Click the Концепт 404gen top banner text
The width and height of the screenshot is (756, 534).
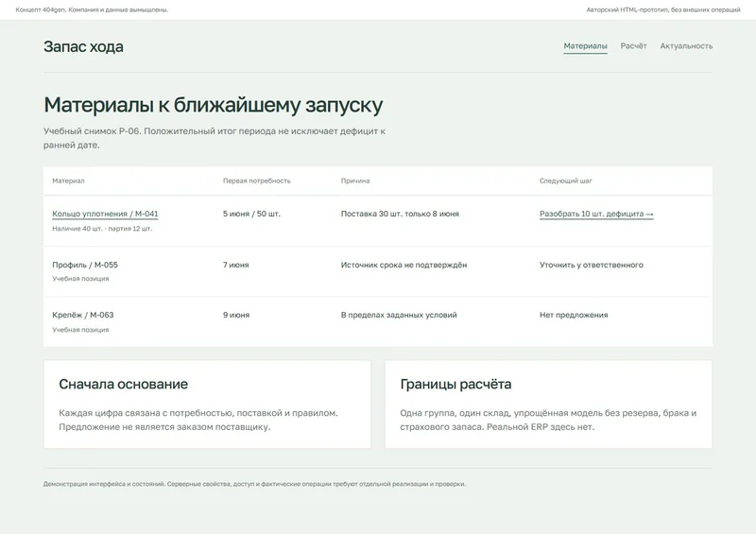click(x=92, y=9)
